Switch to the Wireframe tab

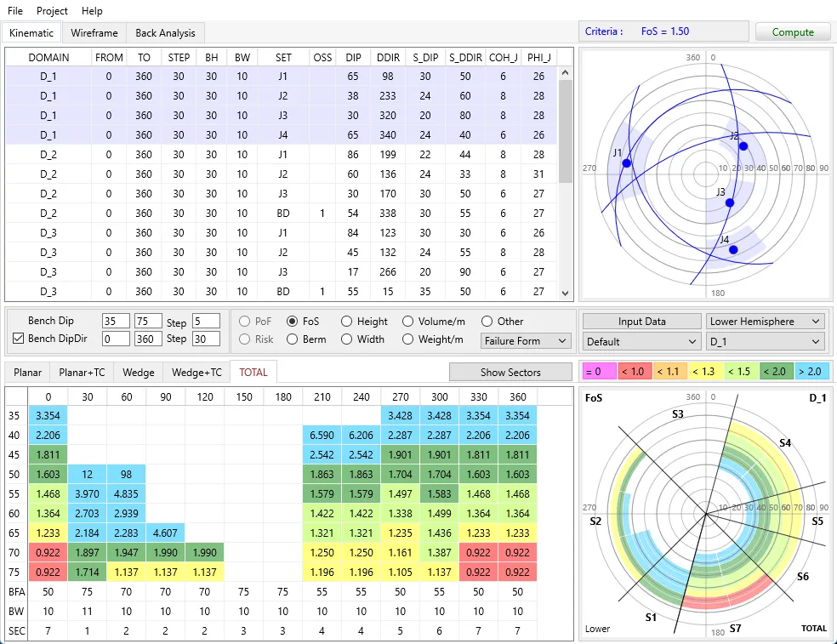click(94, 33)
